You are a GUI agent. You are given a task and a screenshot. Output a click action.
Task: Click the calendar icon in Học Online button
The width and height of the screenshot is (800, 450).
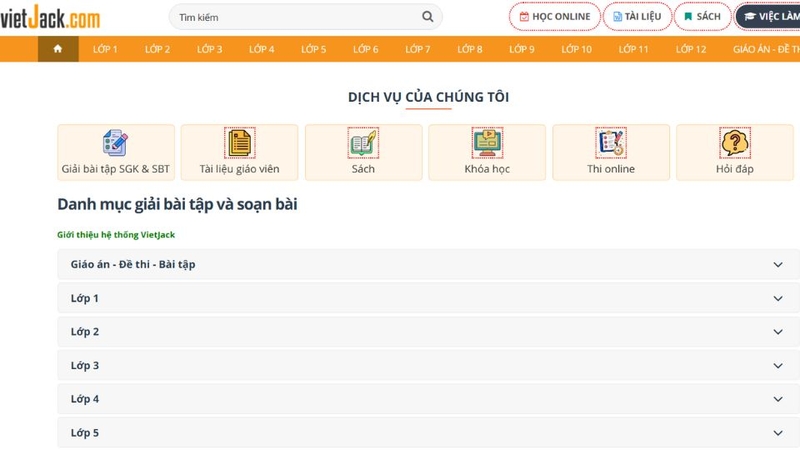(x=524, y=17)
